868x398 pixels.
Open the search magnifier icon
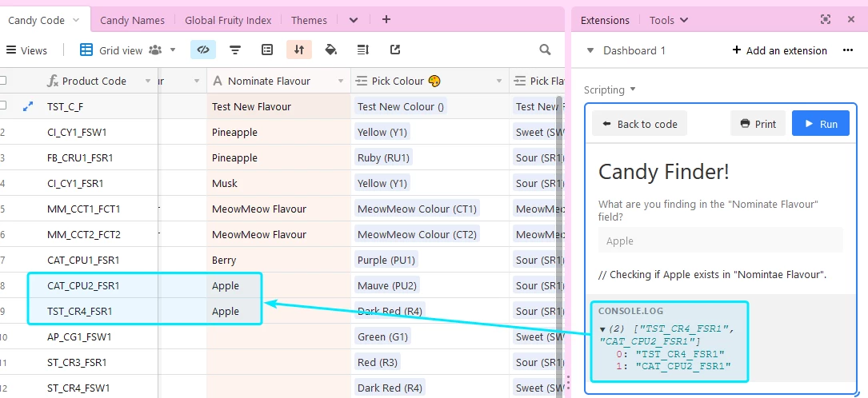click(x=546, y=50)
